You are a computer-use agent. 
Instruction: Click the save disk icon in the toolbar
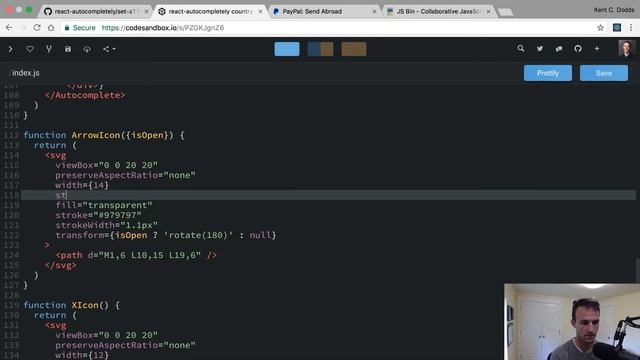click(x=68, y=49)
